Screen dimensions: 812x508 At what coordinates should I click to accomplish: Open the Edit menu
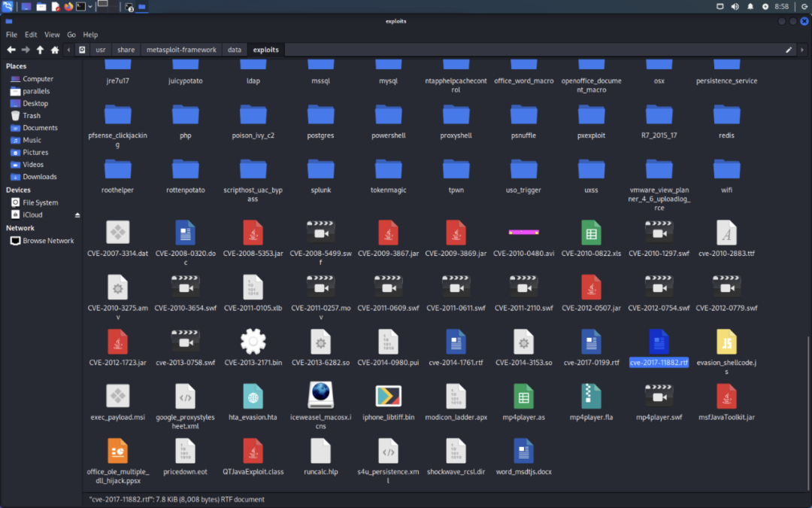[31, 35]
